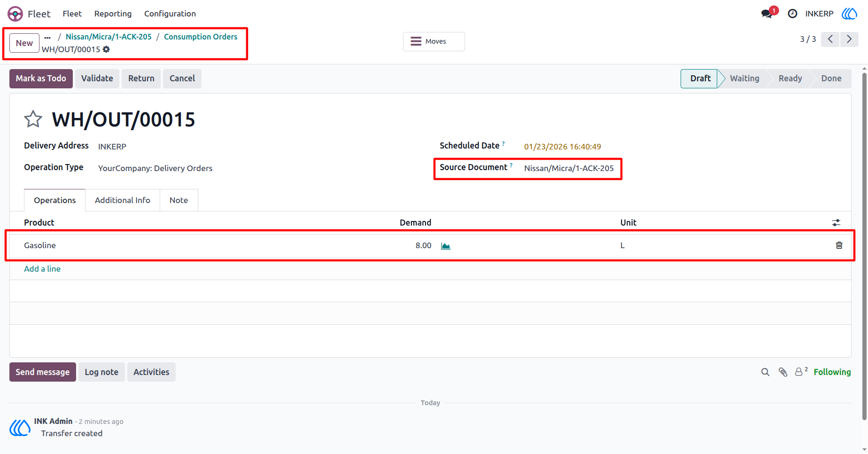The height and width of the screenshot is (454, 868).
Task: Click the New button
Action: coord(24,43)
